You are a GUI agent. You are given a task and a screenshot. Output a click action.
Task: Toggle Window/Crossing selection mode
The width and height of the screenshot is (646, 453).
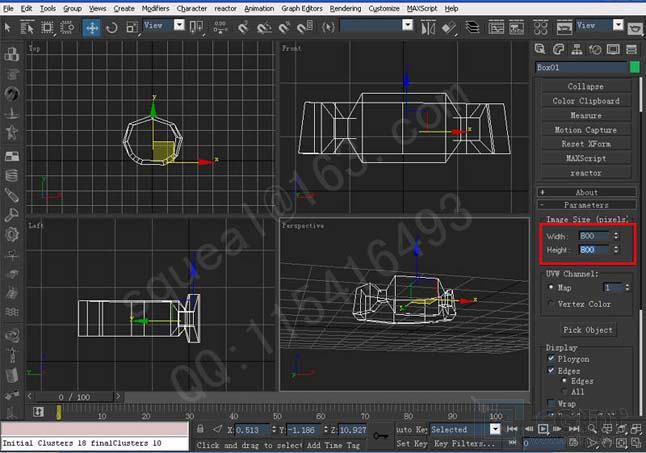click(x=67, y=28)
